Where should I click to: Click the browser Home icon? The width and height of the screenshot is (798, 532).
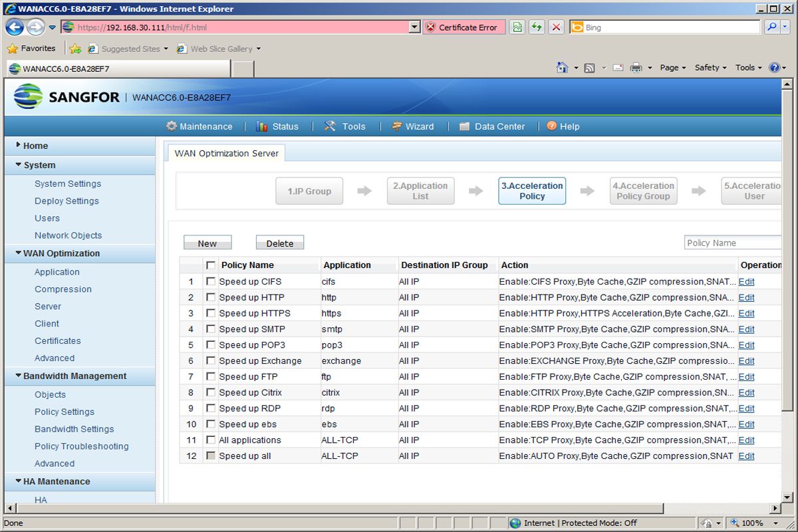pos(562,67)
